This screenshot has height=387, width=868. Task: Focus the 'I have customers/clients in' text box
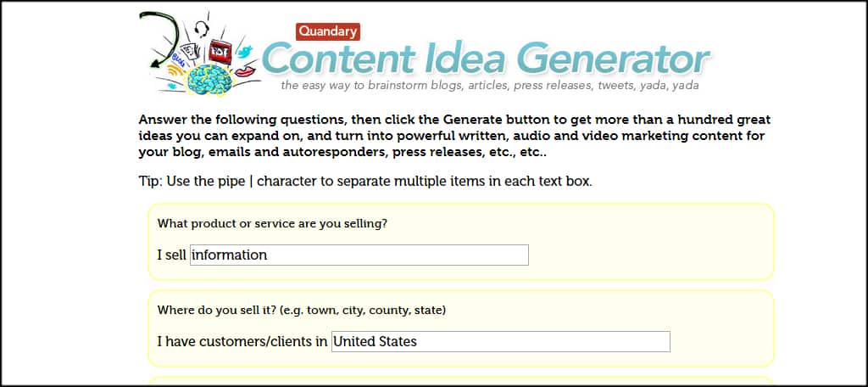(500, 341)
